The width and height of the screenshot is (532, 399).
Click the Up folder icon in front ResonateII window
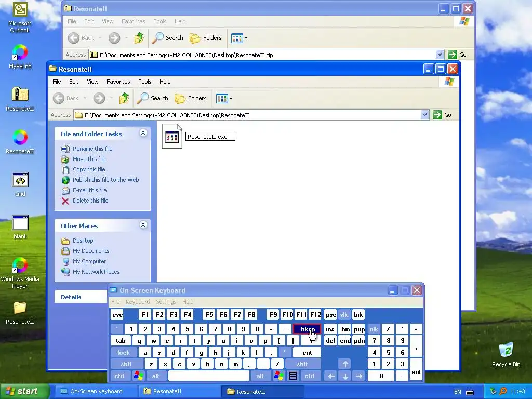(x=124, y=98)
